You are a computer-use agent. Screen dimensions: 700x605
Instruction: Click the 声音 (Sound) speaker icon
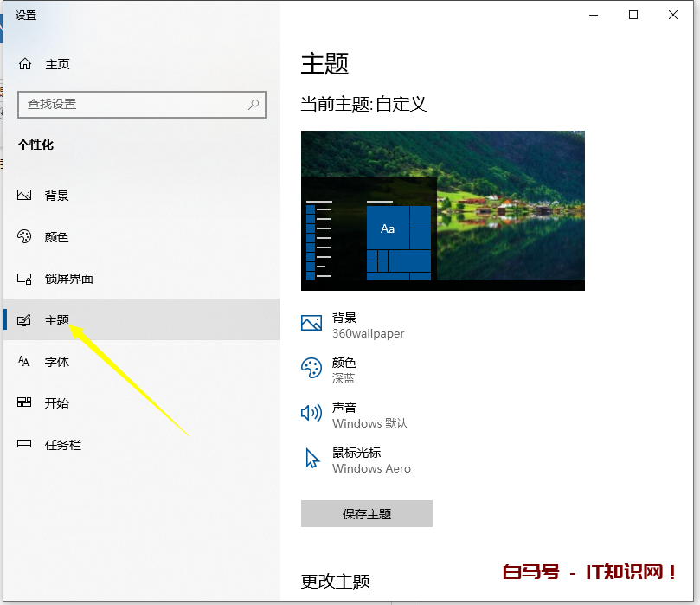pos(311,413)
